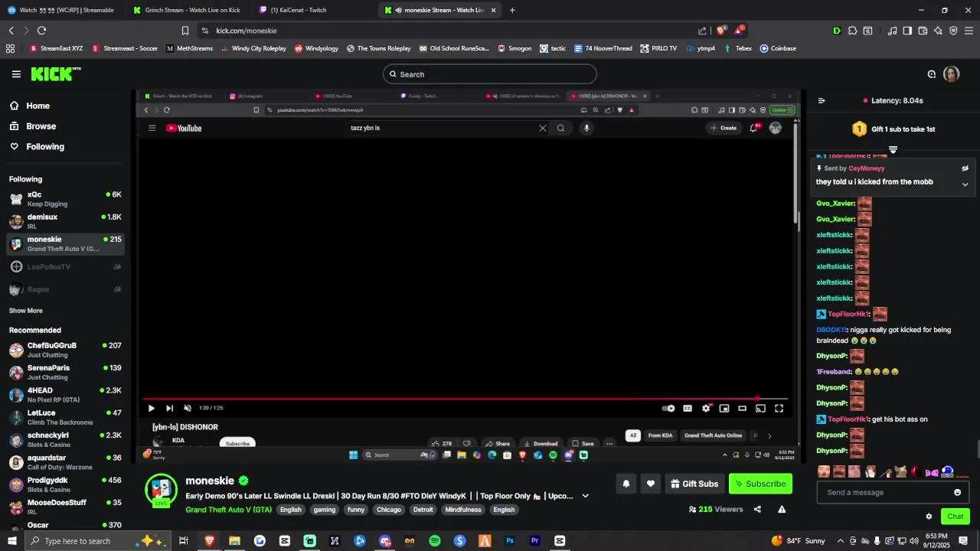The width and height of the screenshot is (980, 551).
Task: Open Following in Kick sidebar
Action: (45, 147)
